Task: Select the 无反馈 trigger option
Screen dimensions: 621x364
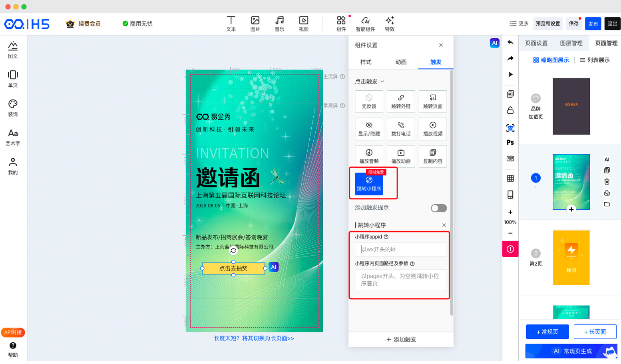Action: [x=369, y=101]
